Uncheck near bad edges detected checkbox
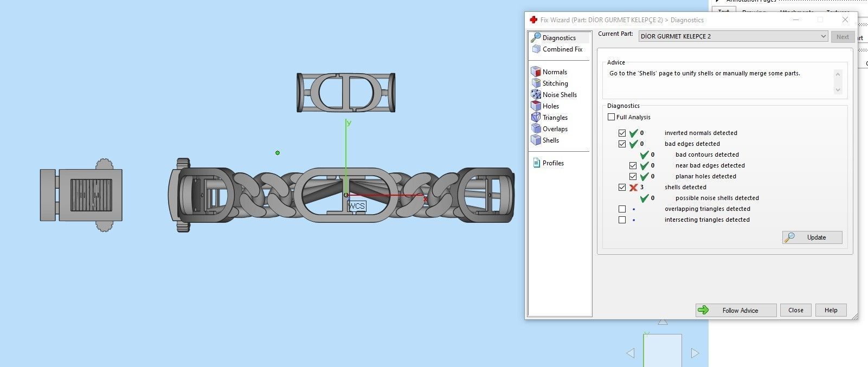868x367 pixels. pos(633,166)
